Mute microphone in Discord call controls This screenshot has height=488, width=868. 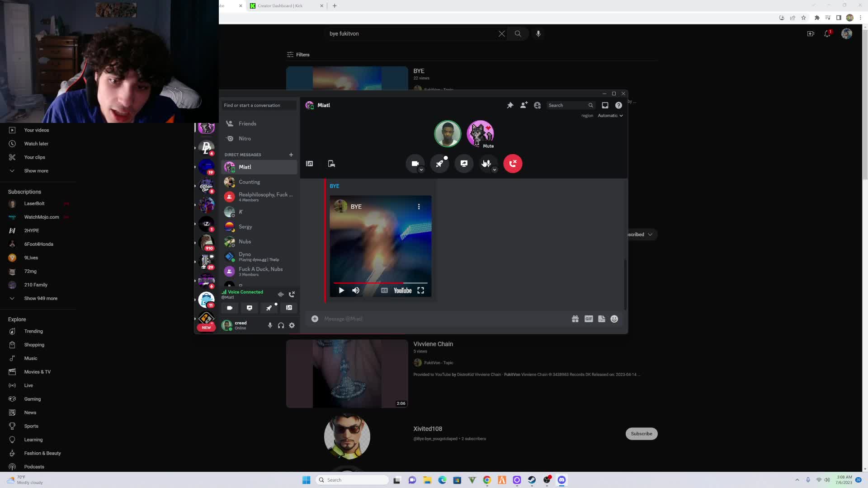click(x=487, y=164)
